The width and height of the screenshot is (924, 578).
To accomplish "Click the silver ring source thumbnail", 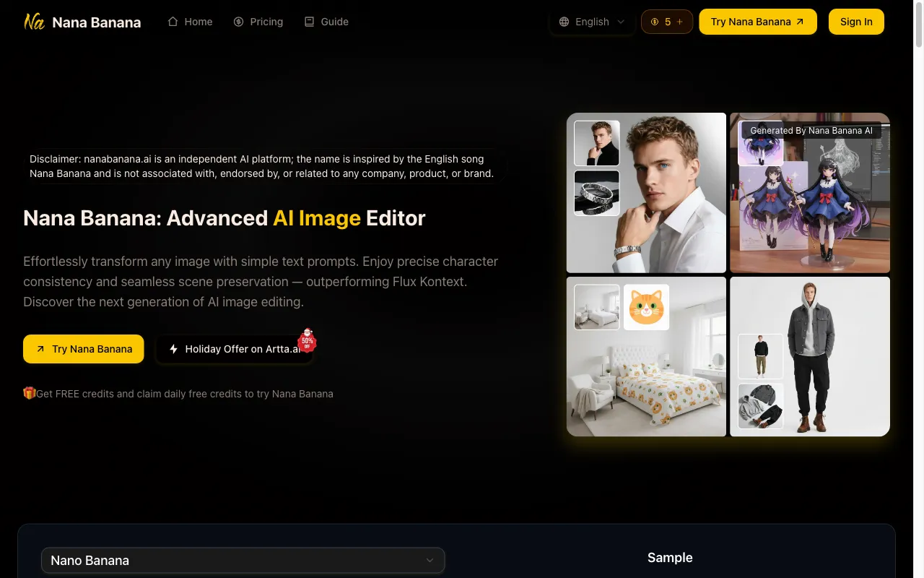I will pos(597,193).
